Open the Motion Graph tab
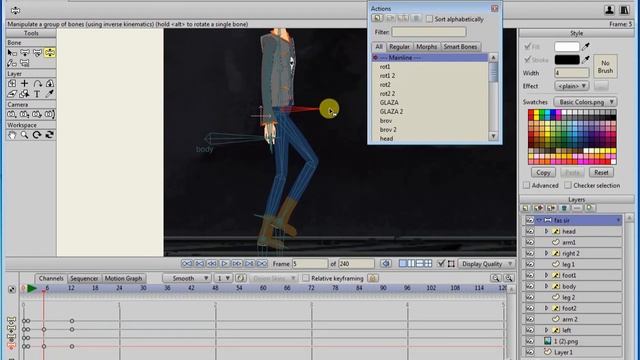The height and width of the screenshot is (360, 640). click(123, 278)
